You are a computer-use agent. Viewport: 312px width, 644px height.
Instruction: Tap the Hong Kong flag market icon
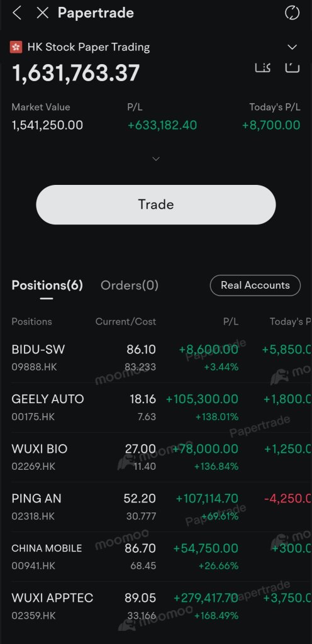[16, 47]
